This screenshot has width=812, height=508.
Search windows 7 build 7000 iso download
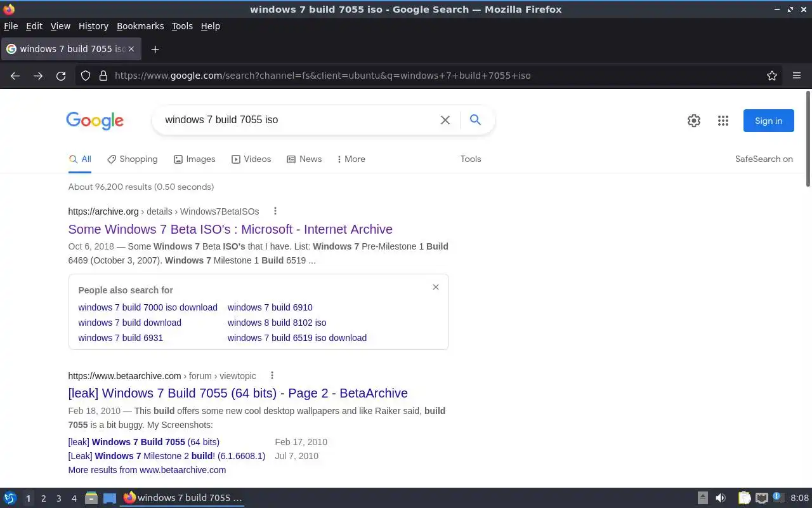[x=148, y=307]
